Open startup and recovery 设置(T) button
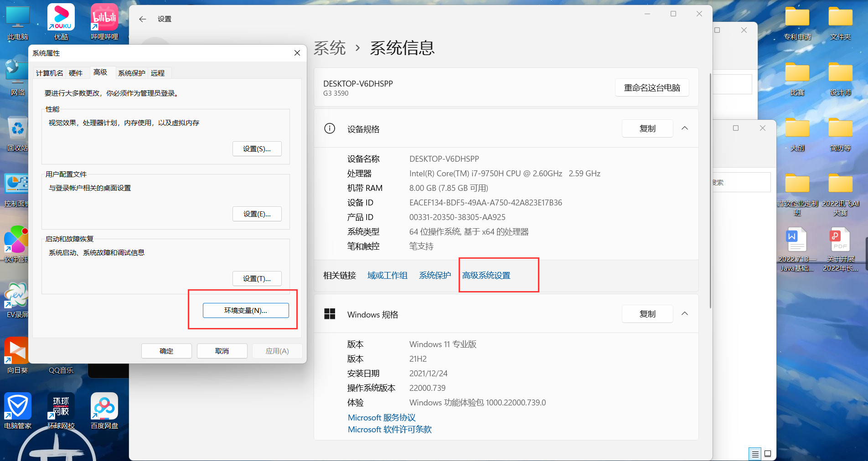The width and height of the screenshot is (868, 461). [x=257, y=278]
